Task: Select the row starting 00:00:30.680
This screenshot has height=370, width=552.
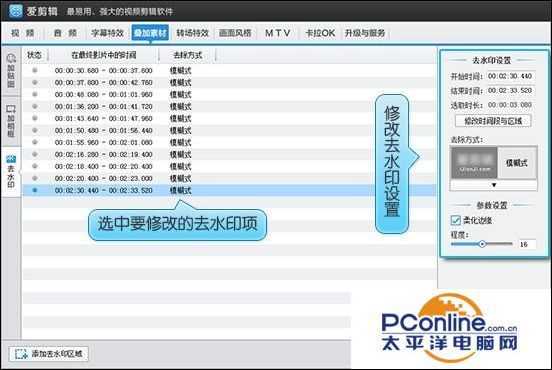Action: pos(229,70)
